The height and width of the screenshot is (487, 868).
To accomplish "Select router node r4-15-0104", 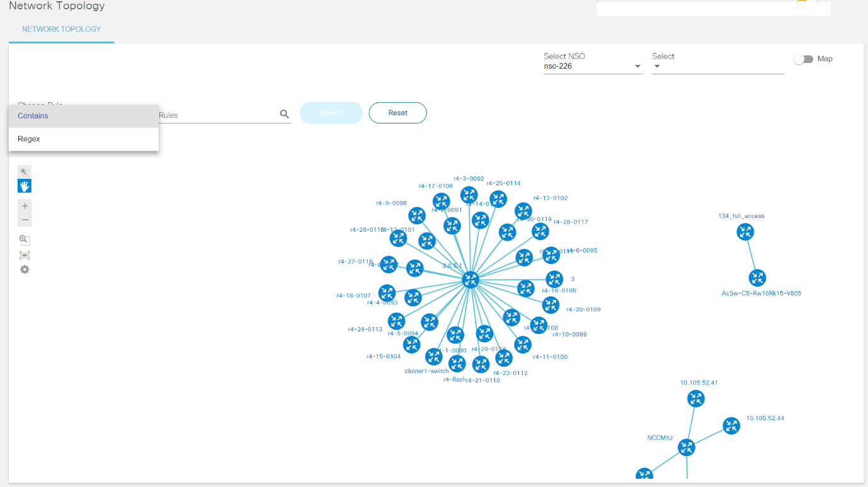I will (x=411, y=345).
